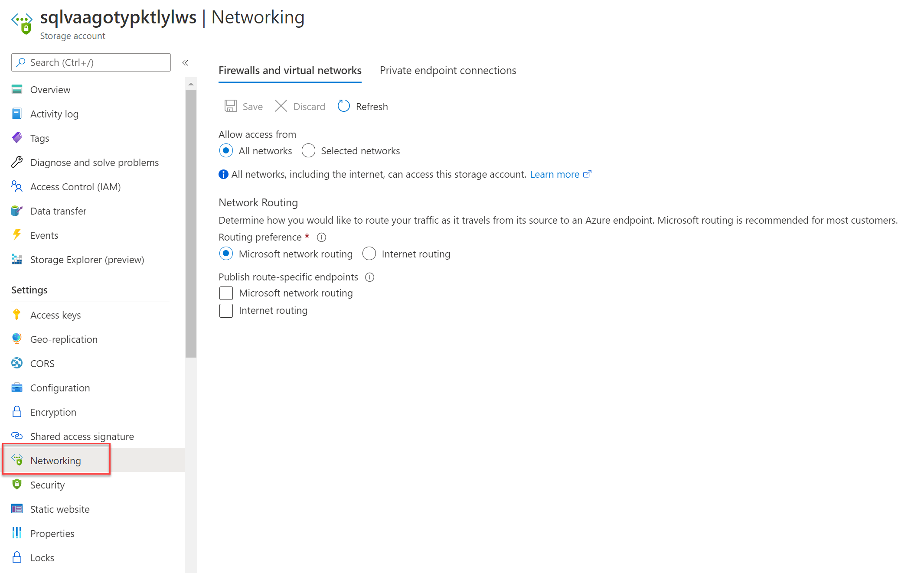Click the Geo-replication sidebar icon

(x=17, y=339)
